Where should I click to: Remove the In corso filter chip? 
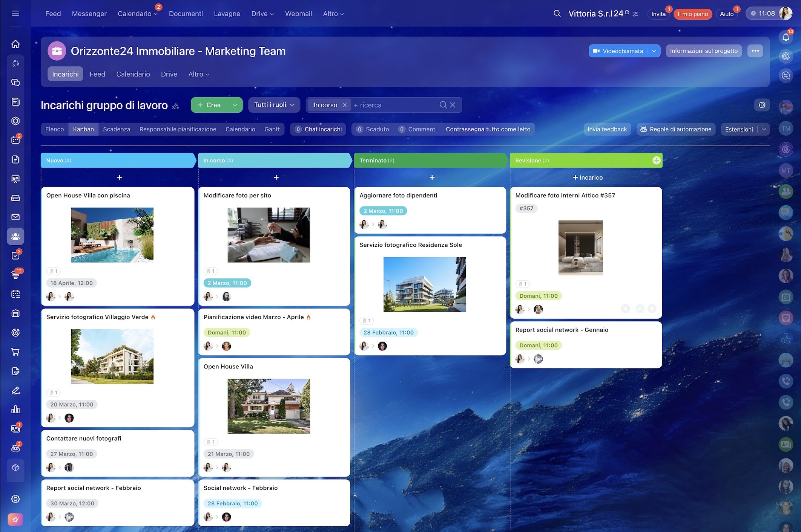coord(344,105)
